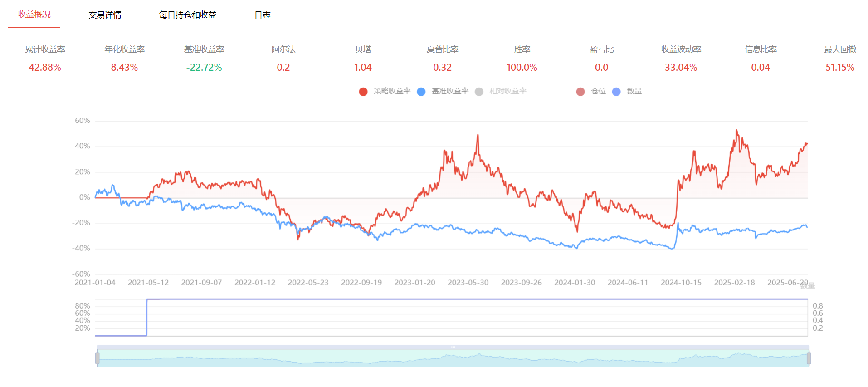Hide the 策略收益率 series via its label
868x387 pixels.
click(x=392, y=91)
